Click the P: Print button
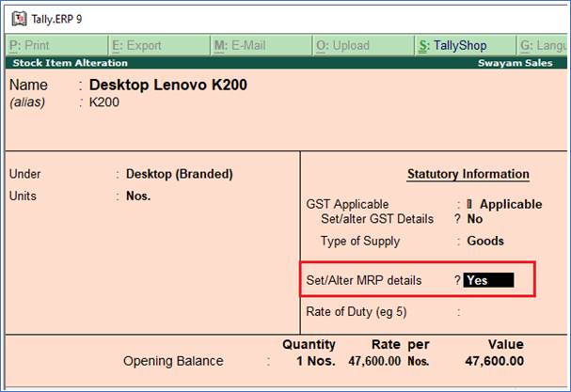Viewport: 571px width, 392px height. 56,45
